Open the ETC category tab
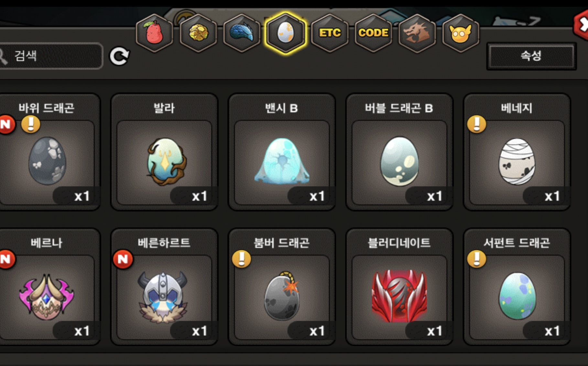The height and width of the screenshot is (366, 588). tap(330, 33)
